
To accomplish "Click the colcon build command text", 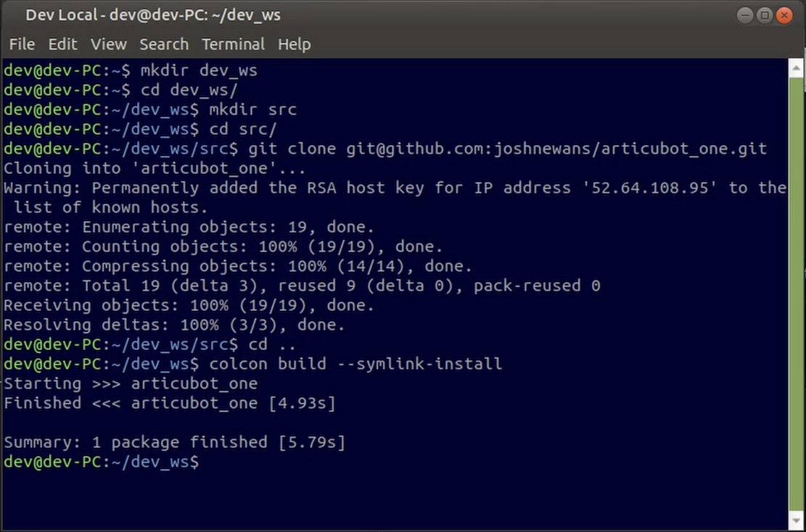I will pos(355,364).
